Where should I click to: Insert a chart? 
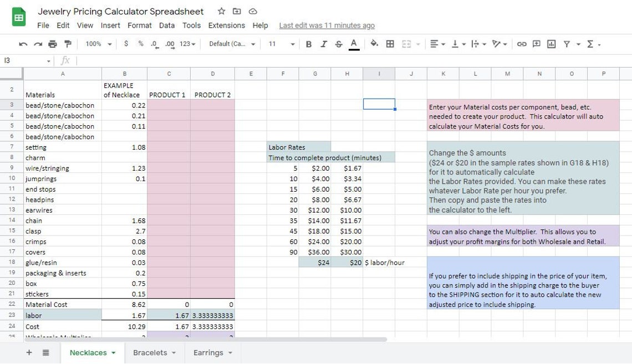(x=551, y=44)
